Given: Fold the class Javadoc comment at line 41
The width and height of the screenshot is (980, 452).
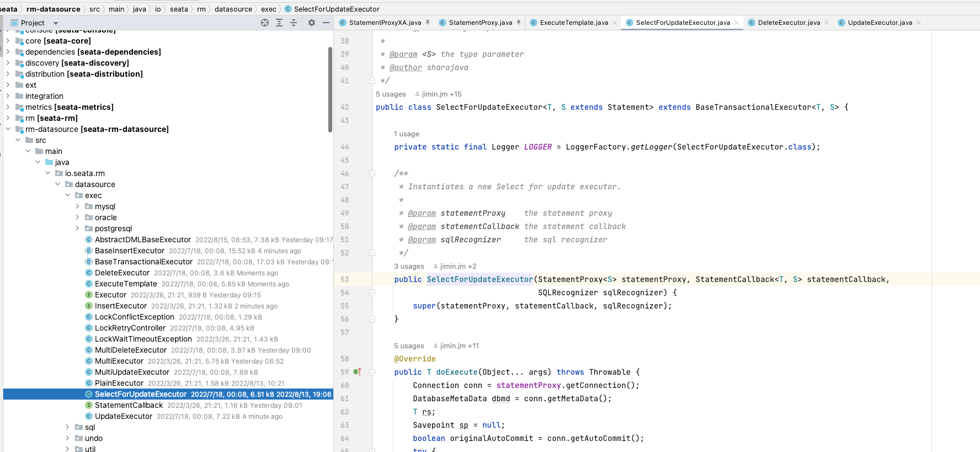Looking at the screenshot, I should (x=372, y=81).
